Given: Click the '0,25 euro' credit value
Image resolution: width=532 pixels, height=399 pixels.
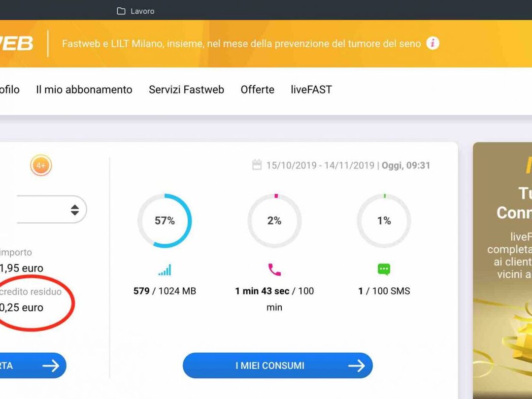Looking at the screenshot, I should coord(21,307).
